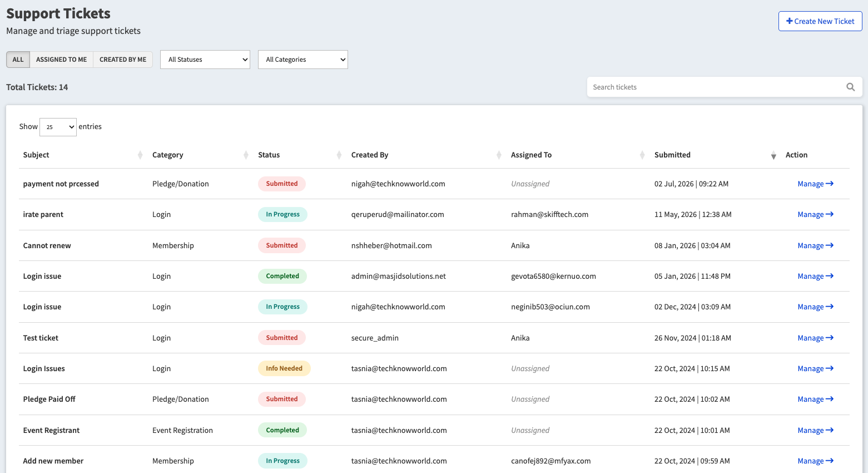Select the ALL tab filter
This screenshot has width=868, height=473.
[x=18, y=60]
